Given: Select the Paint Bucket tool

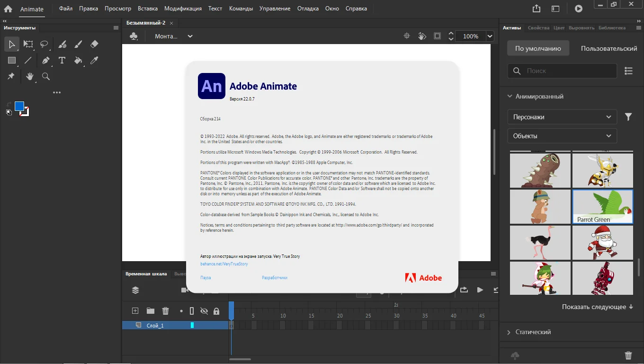Looking at the screenshot, I should pyautogui.click(x=78, y=60).
